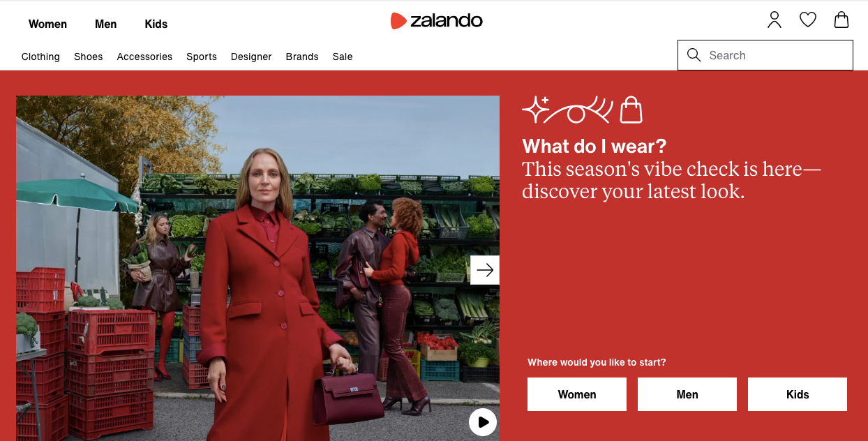Image resolution: width=868 pixels, height=441 pixels.
Task: Select the Women tab in the header
Action: pyautogui.click(x=47, y=24)
